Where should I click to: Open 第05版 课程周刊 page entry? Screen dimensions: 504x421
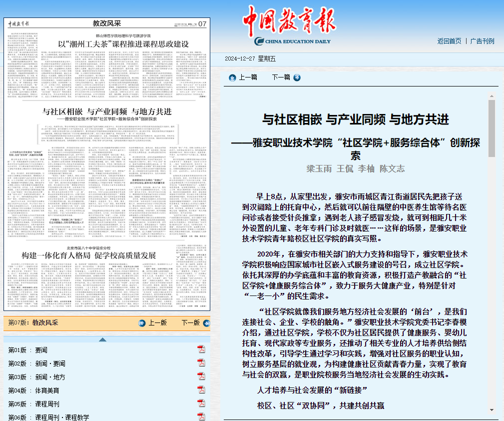point(33,404)
